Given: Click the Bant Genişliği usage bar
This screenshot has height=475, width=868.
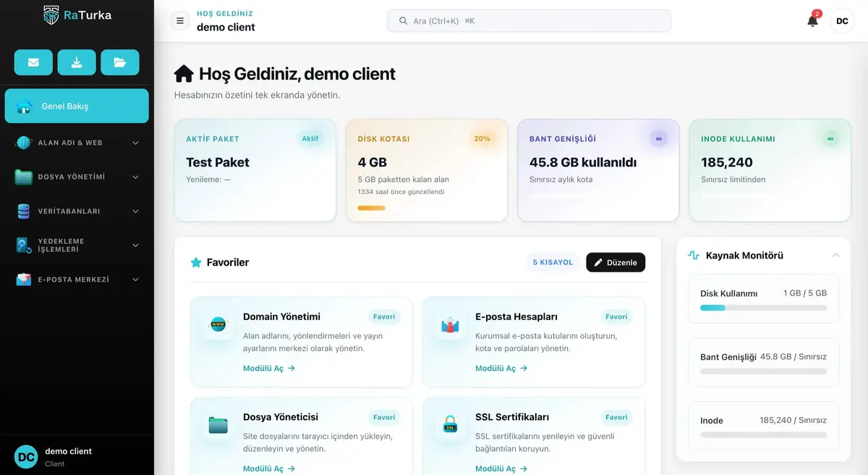Looking at the screenshot, I should tap(763, 371).
